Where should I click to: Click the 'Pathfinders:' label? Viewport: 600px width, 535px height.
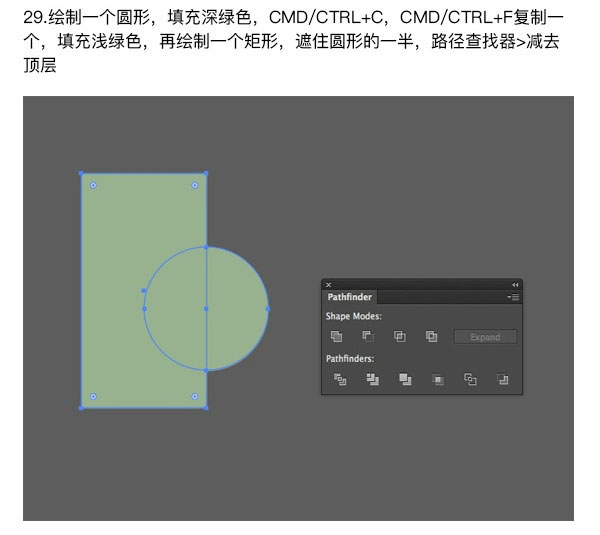350,359
